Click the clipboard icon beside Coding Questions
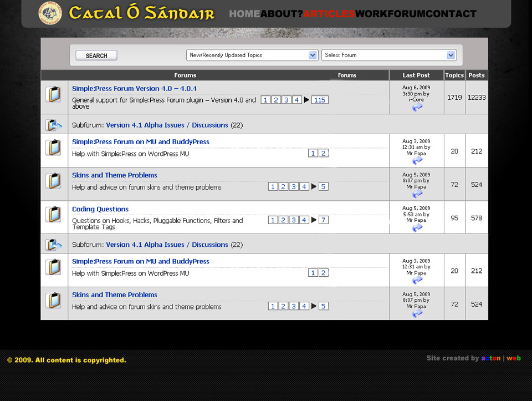This screenshot has width=532, height=401. coord(53,215)
